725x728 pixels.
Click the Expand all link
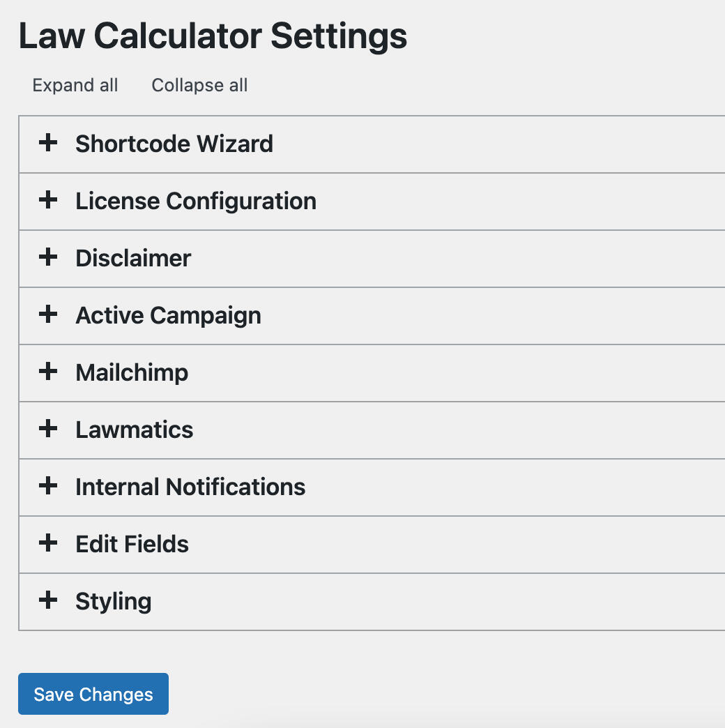(75, 85)
